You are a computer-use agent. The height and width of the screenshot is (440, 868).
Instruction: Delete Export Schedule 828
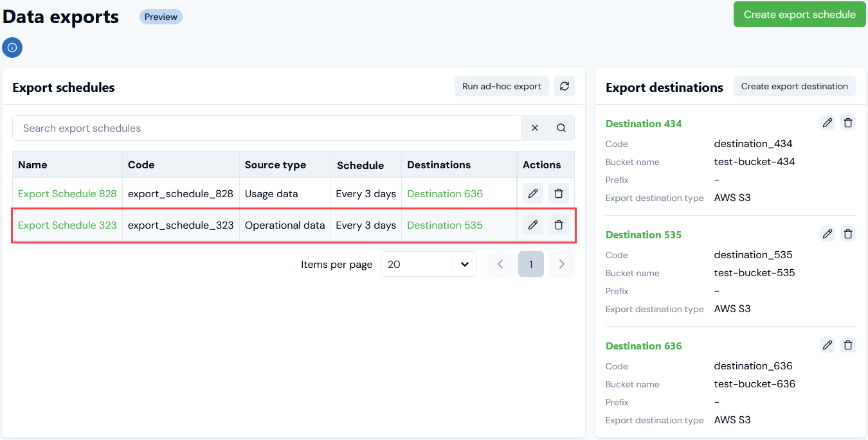tap(559, 193)
